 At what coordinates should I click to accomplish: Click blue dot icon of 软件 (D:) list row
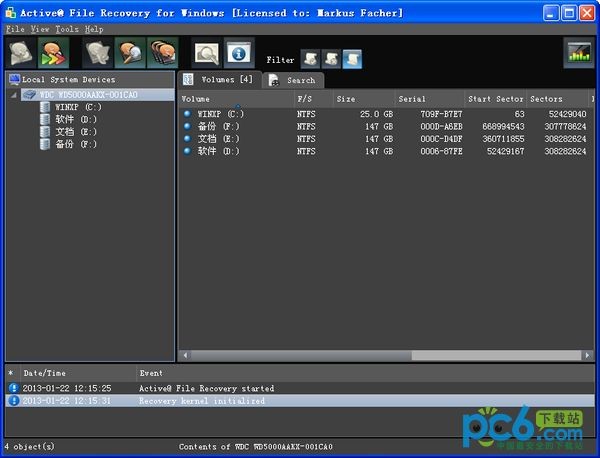point(187,150)
